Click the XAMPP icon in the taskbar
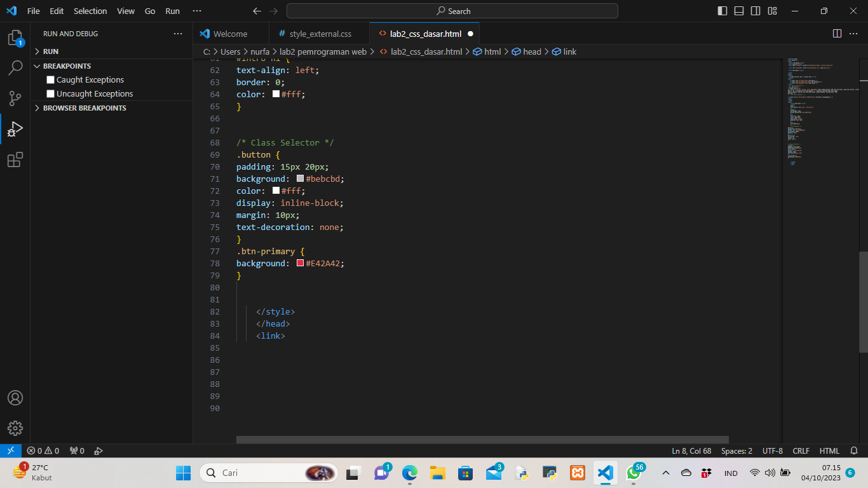 577,473
